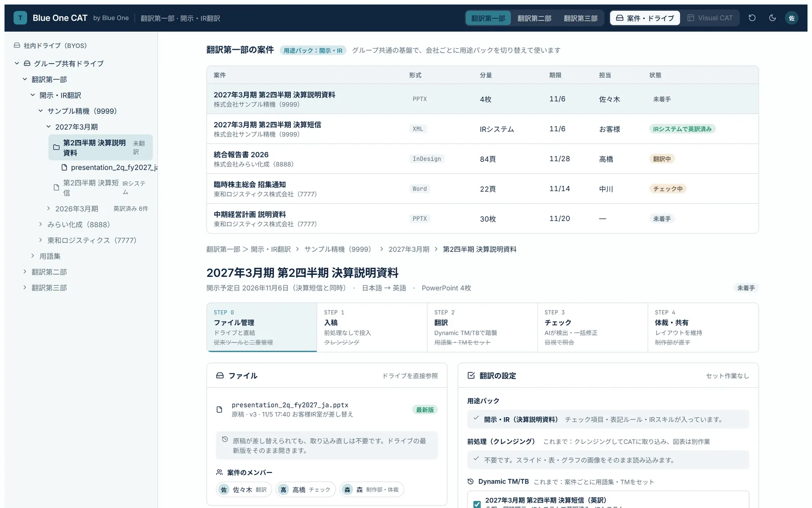The width and height of the screenshot is (812, 508).
Task: Open the 案件・ドライブ view button
Action: 645,18
